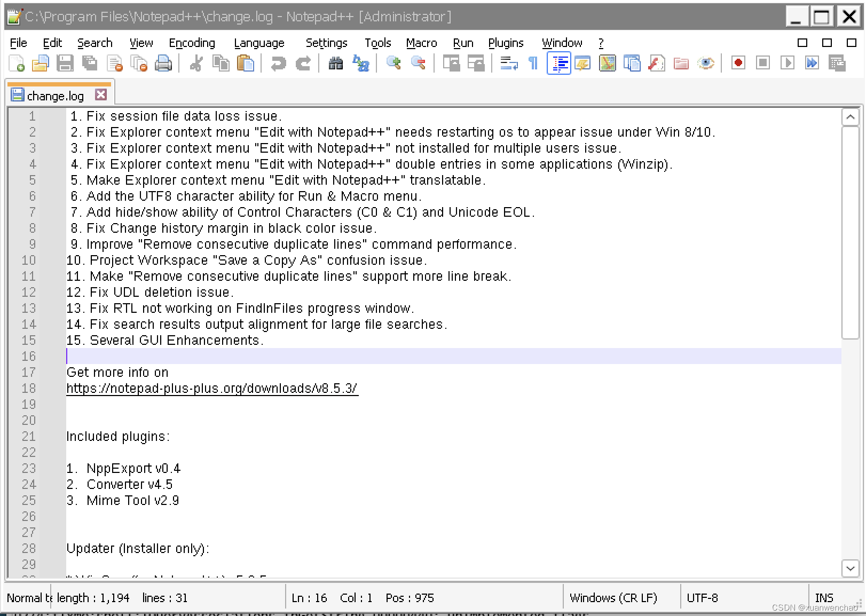Viewport: 866px width, 616px height.
Task: Save the document with the Save icon
Action: click(65, 64)
